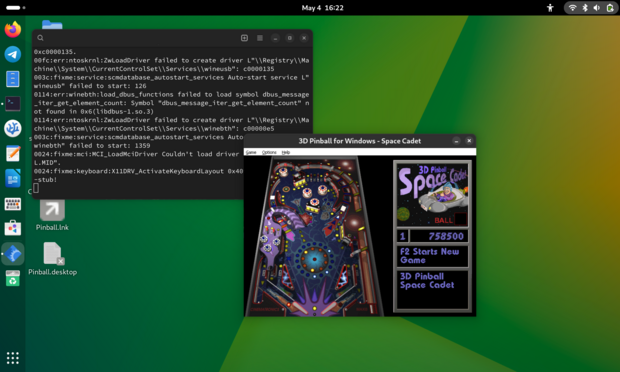The width and height of the screenshot is (620, 372).
Task: Click the 3D Pinball window title bar
Action: tap(359, 141)
